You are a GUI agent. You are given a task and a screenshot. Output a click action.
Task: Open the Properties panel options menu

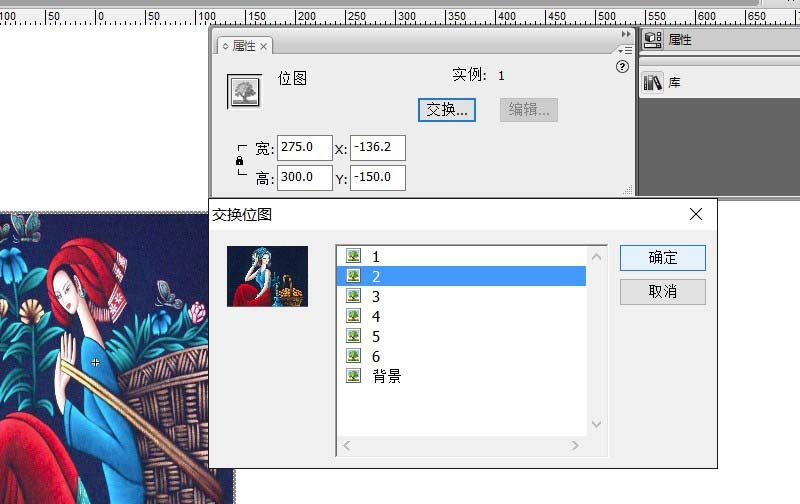point(626,51)
